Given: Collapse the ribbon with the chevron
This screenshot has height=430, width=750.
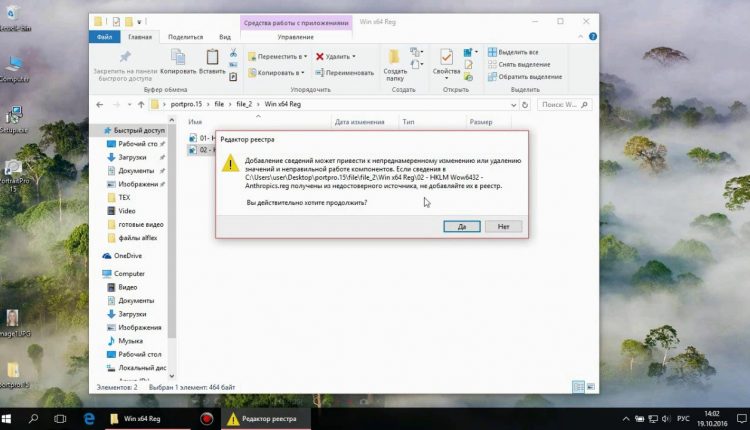Looking at the screenshot, I should point(580,36).
